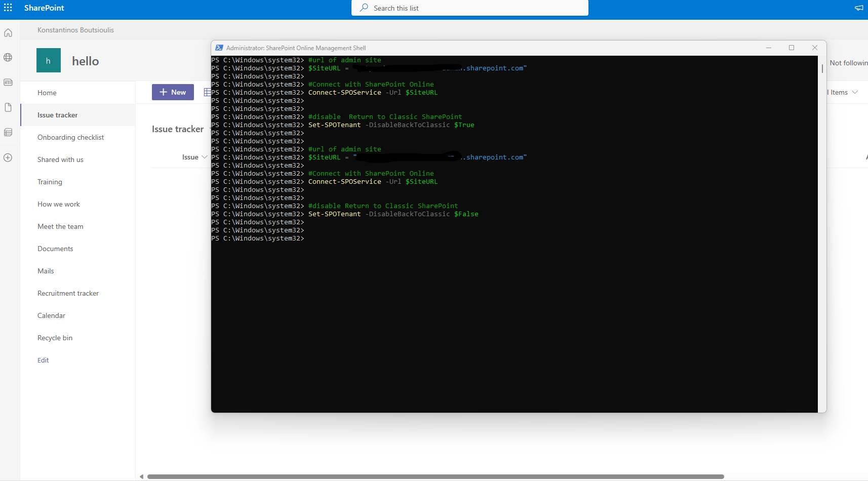Focus the Search this list box
The width and height of the screenshot is (868, 481).
pos(470,8)
